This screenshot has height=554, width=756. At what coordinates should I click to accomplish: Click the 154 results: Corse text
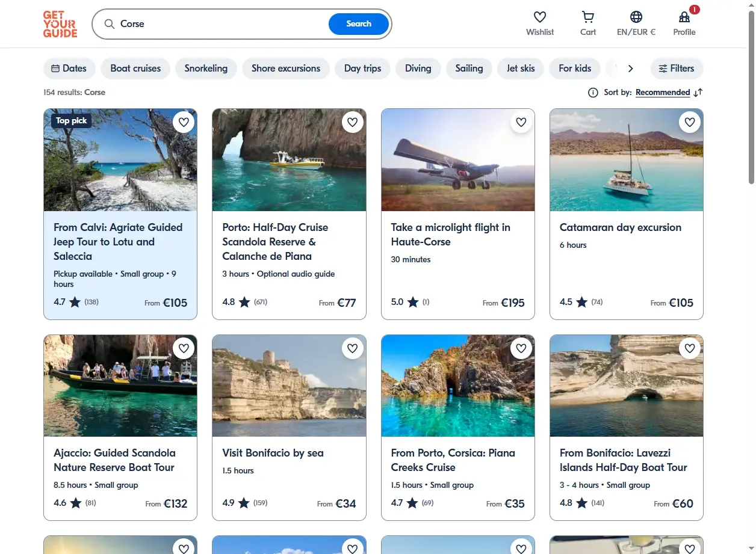[74, 93]
